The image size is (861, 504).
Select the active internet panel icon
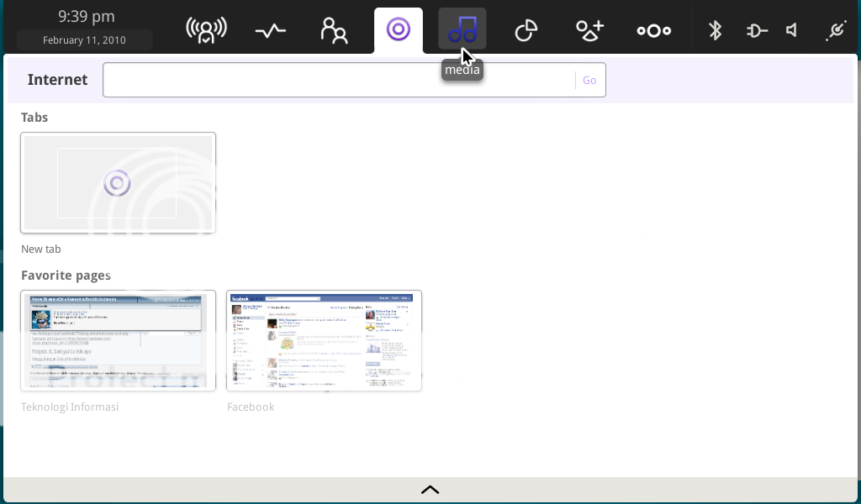[x=398, y=30]
